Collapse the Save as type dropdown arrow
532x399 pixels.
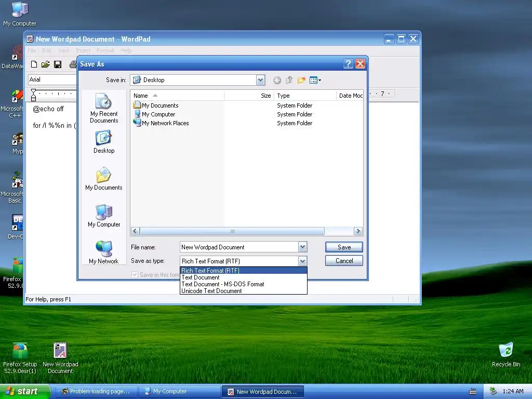coord(303,261)
